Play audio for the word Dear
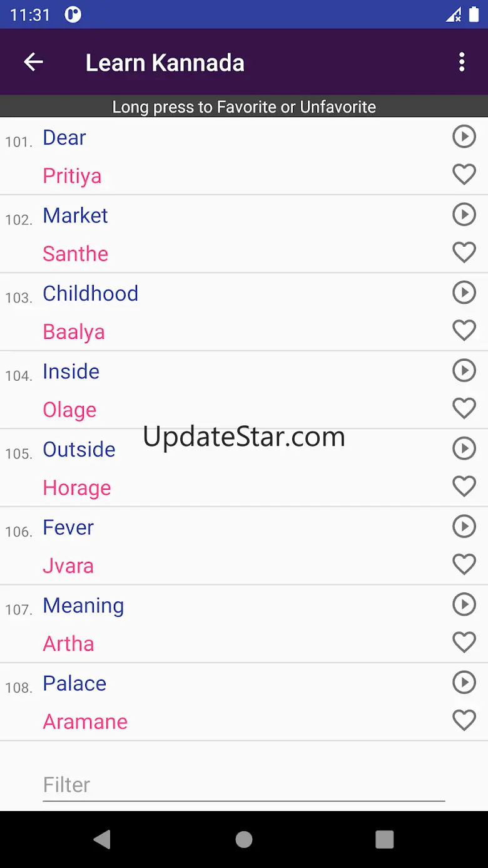This screenshot has width=488, height=868. 464,137
